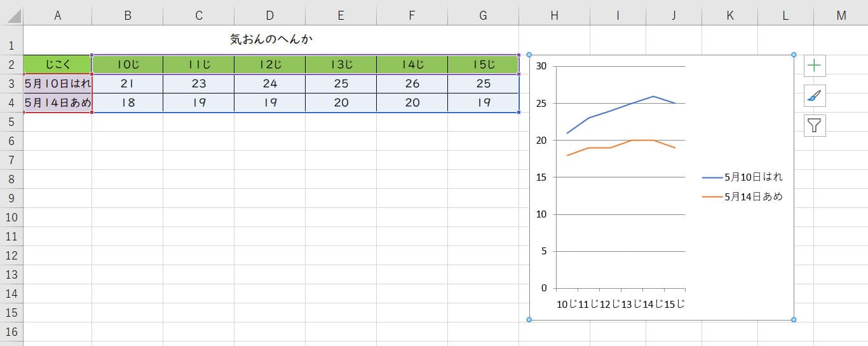Select the column A header

point(58,16)
